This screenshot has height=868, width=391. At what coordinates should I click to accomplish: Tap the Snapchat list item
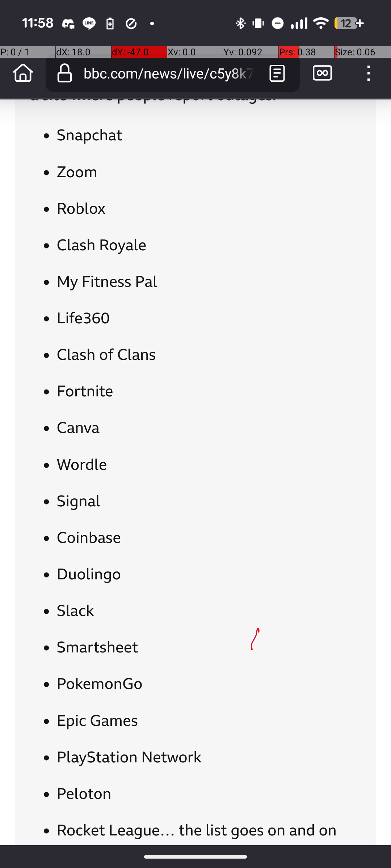[x=89, y=136]
